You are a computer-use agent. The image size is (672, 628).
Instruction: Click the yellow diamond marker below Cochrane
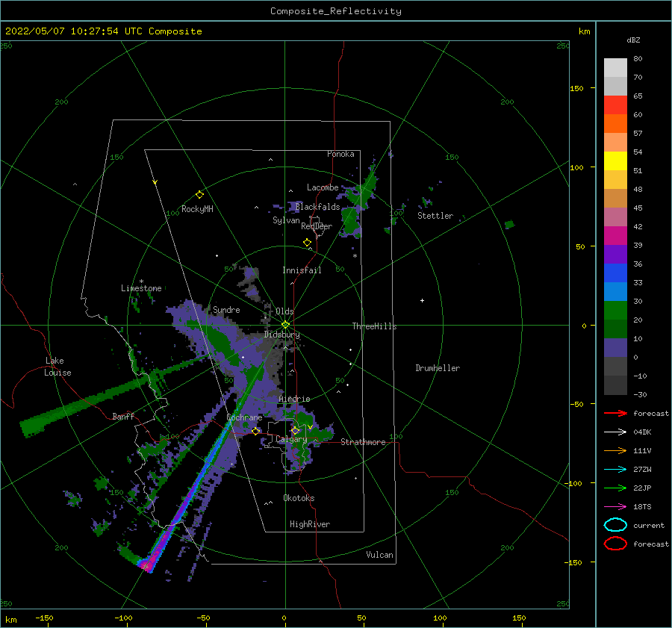(256, 431)
